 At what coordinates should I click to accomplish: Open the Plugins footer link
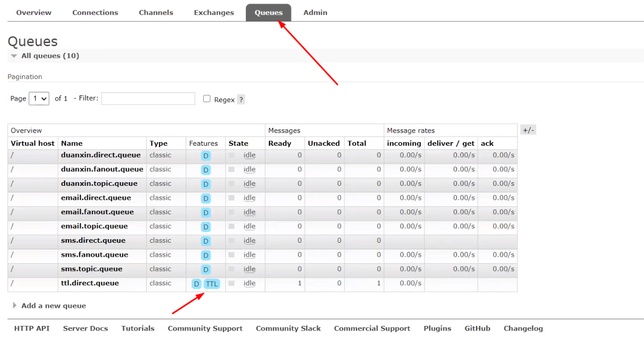pyautogui.click(x=438, y=328)
